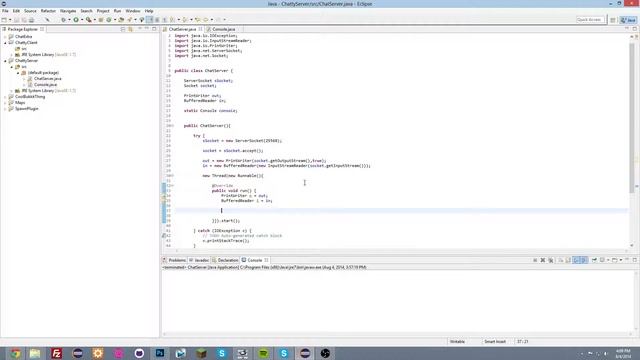This screenshot has height=360, width=640.
Task: Collapse code fold at line 30
Action: pos(173,176)
